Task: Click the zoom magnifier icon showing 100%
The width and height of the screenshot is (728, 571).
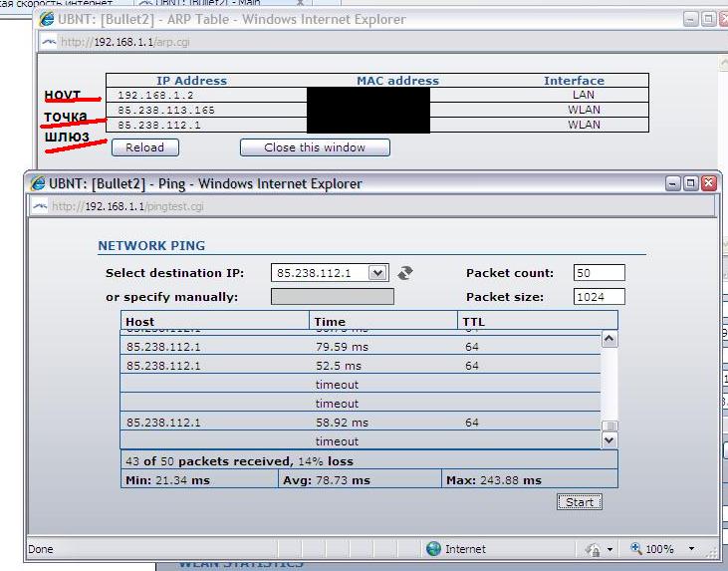Action: [634, 549]
